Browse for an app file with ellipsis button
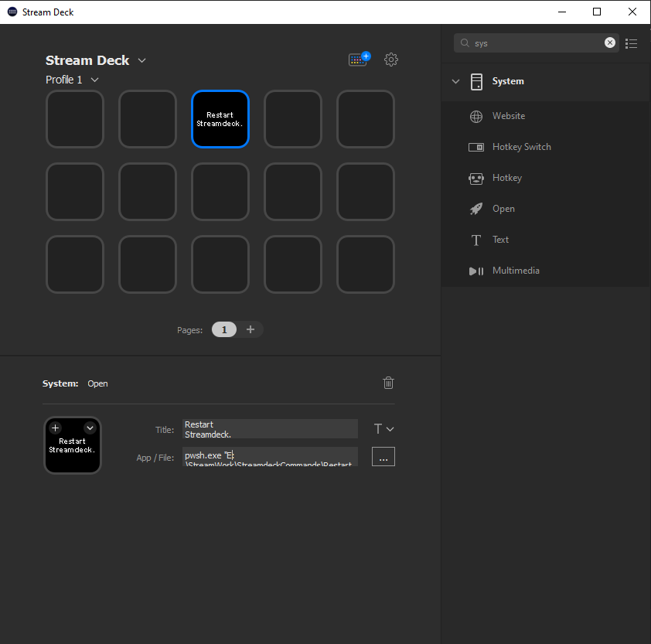The height and width of the screenshot is (644, 651). pos(383,457)
